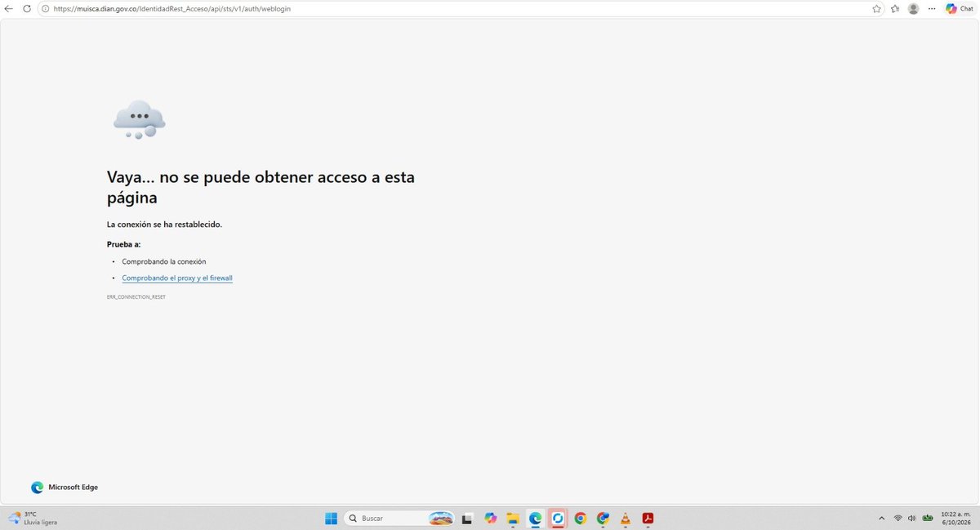
Task: Switch to Microsoft Edge in the taskbar
Action: [x=536, y=519]
